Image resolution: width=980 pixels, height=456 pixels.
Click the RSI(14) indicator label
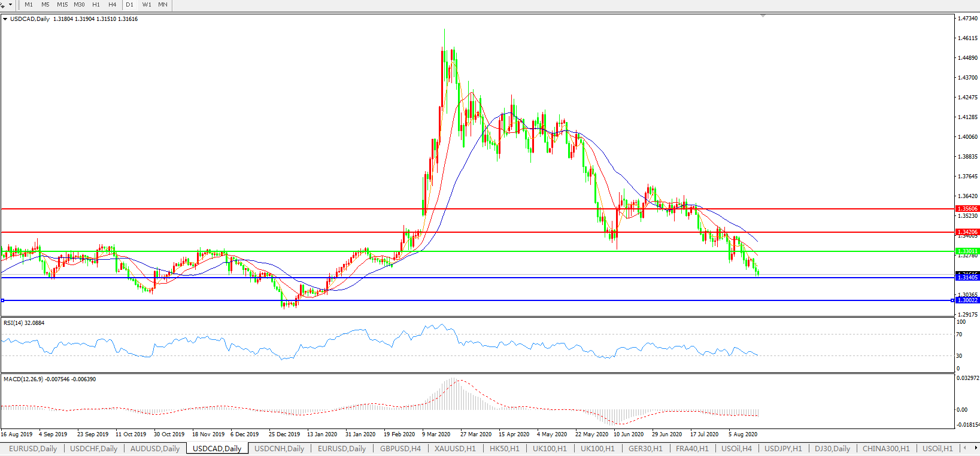(x=24, y=323)
